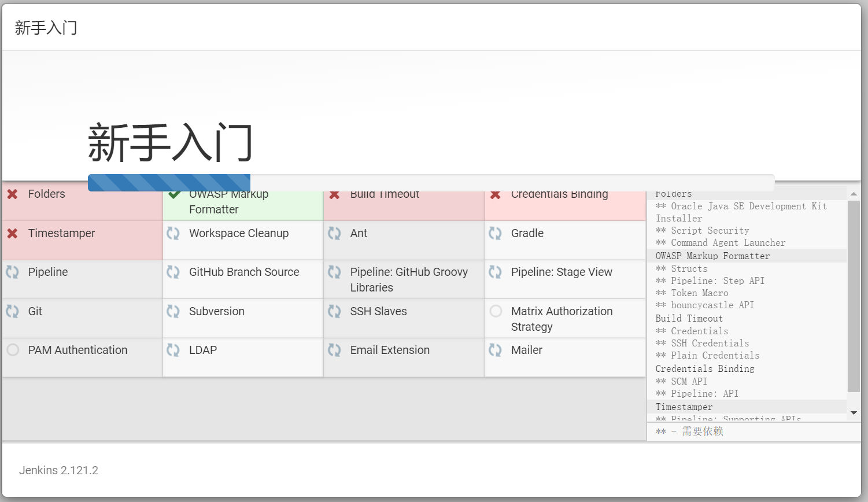Image resolution: width=868 pixels, height=502 pixels.
Task: Click the spinner icon beside Subversion
Action: [x=173, y=311]
